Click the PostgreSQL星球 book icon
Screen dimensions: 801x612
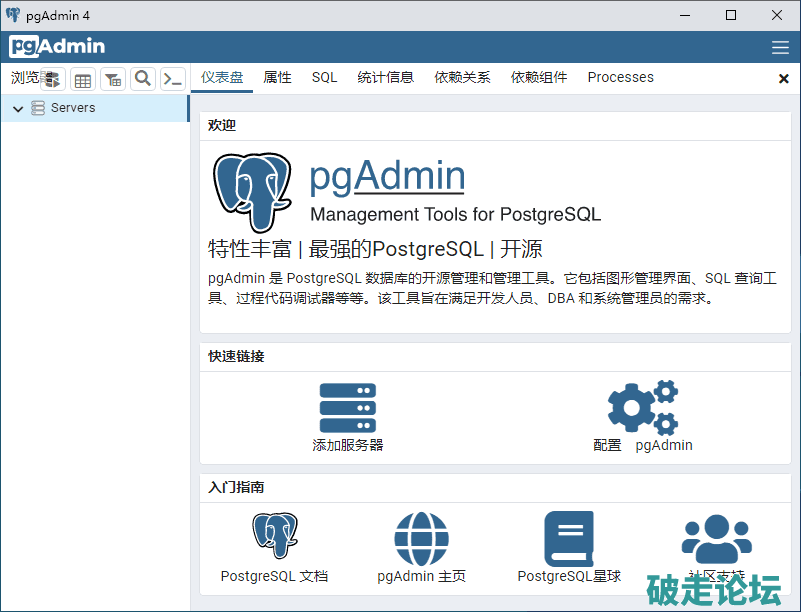[568, 538]
